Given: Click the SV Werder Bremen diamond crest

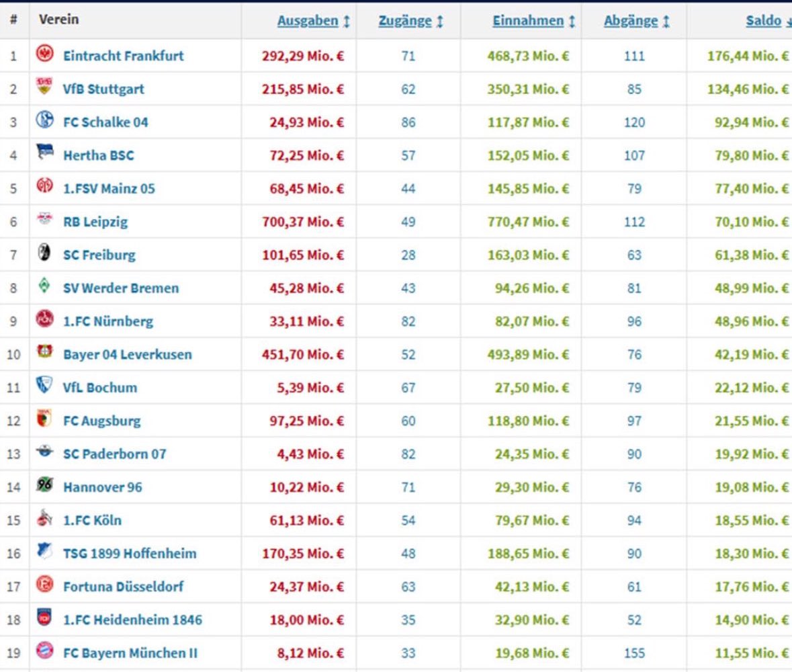Looking at the screenshot, I should click(44, 285).
